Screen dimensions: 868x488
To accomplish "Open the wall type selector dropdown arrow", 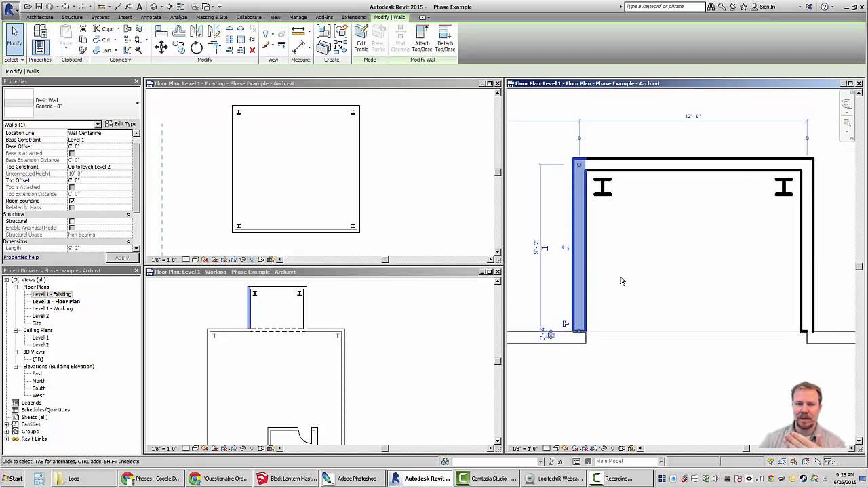I will click(137, 103).
